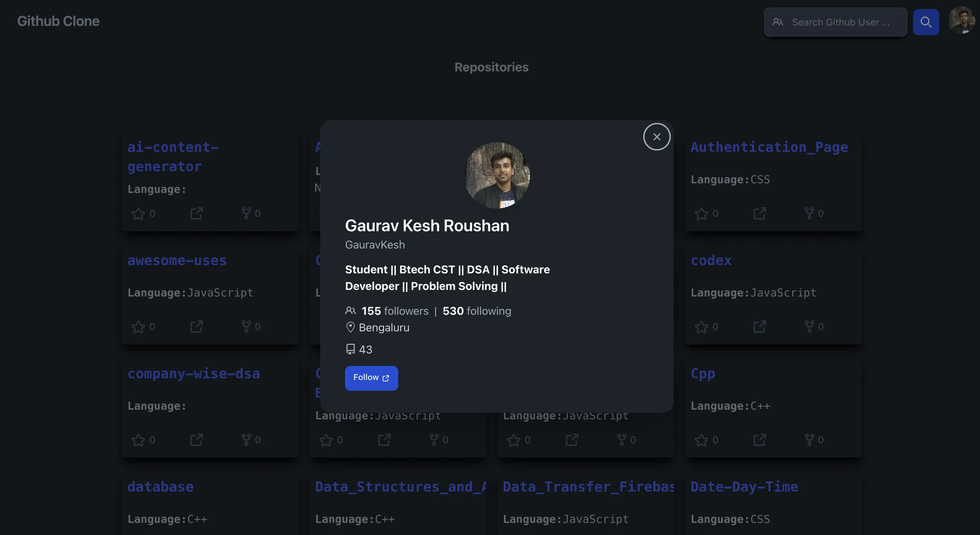This screenshot has width=980, height=535.
Task: Open the database repository link
Action: [x=160, y=487]
